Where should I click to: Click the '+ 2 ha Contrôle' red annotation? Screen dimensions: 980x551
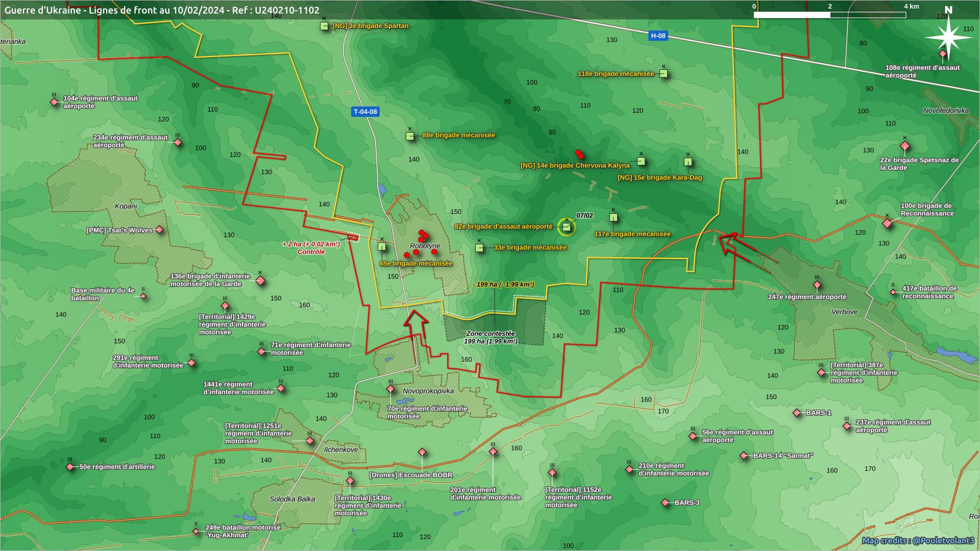(x=311, y=248)
